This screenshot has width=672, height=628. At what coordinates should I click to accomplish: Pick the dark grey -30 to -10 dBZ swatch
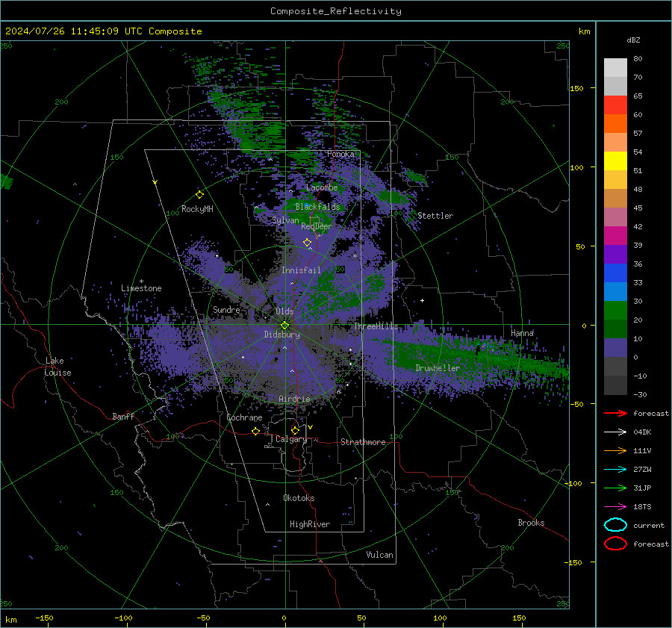(615, 385)
